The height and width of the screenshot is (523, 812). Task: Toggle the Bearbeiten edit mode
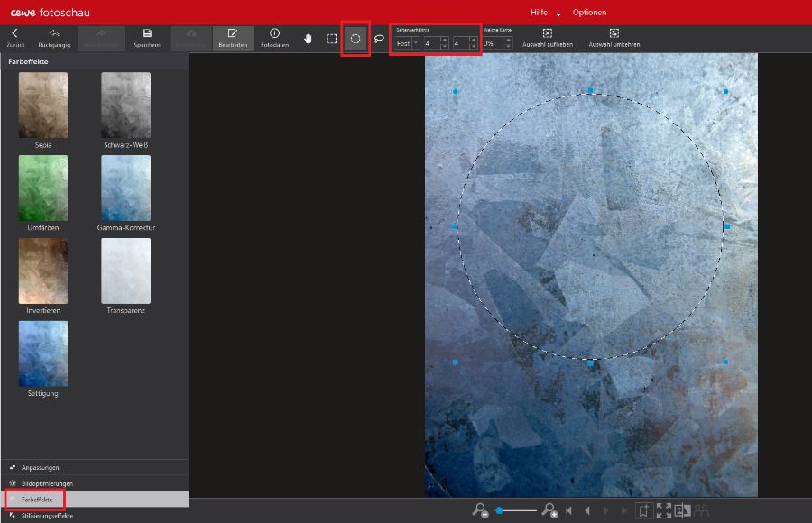(232, 38)
